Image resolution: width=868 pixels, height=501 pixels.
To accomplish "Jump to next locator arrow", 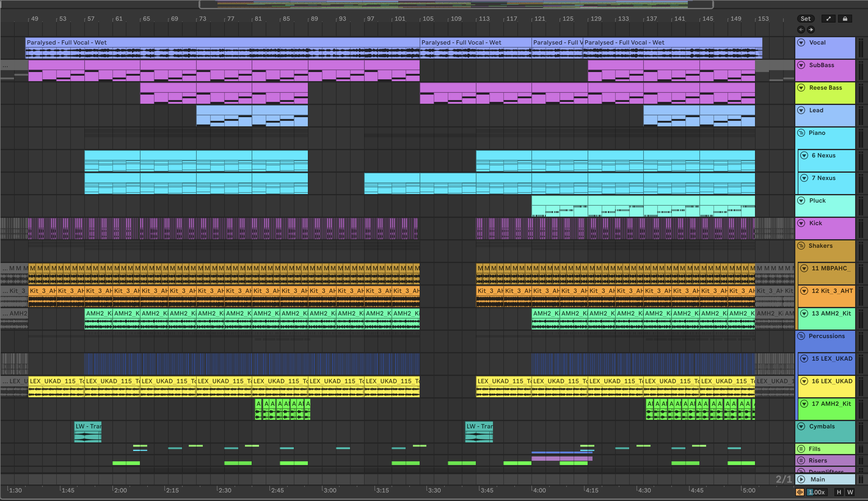I will tap(811, 30).
